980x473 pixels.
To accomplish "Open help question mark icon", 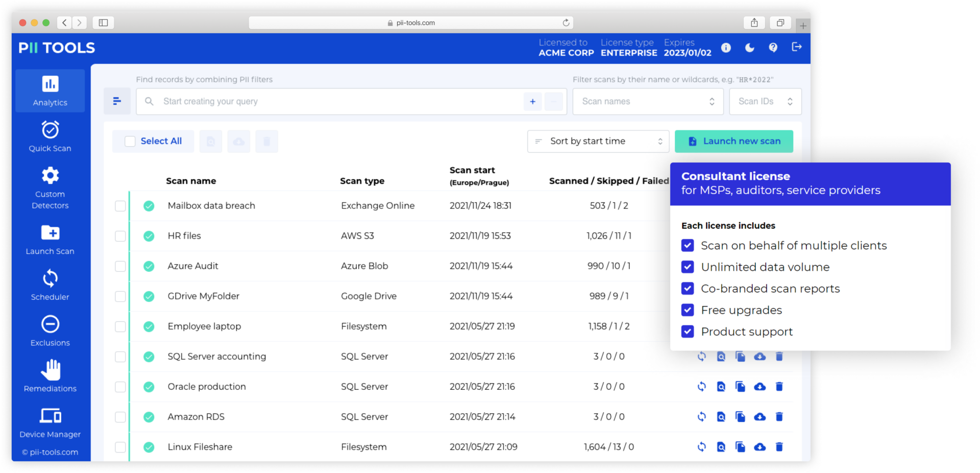I will [773, 48].
